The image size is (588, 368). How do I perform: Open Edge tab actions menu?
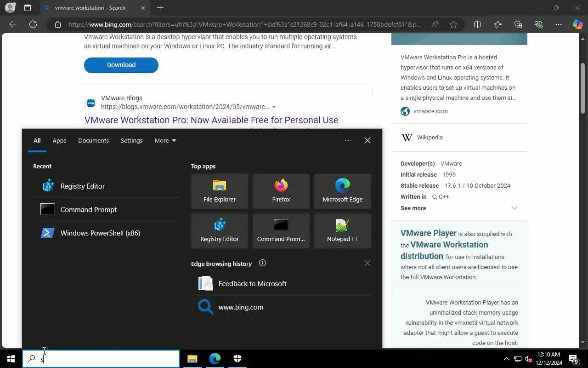[x=28, y=8]
